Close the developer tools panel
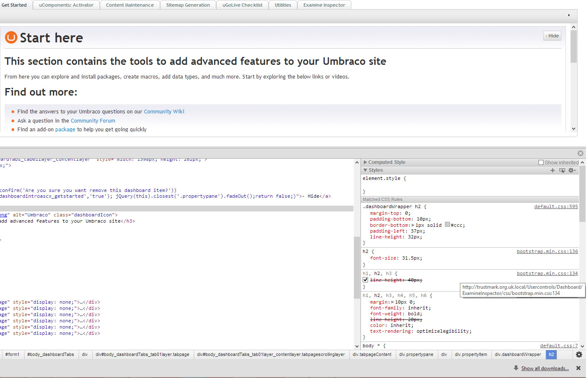This screenshot has height=378, width=588. 581,153
